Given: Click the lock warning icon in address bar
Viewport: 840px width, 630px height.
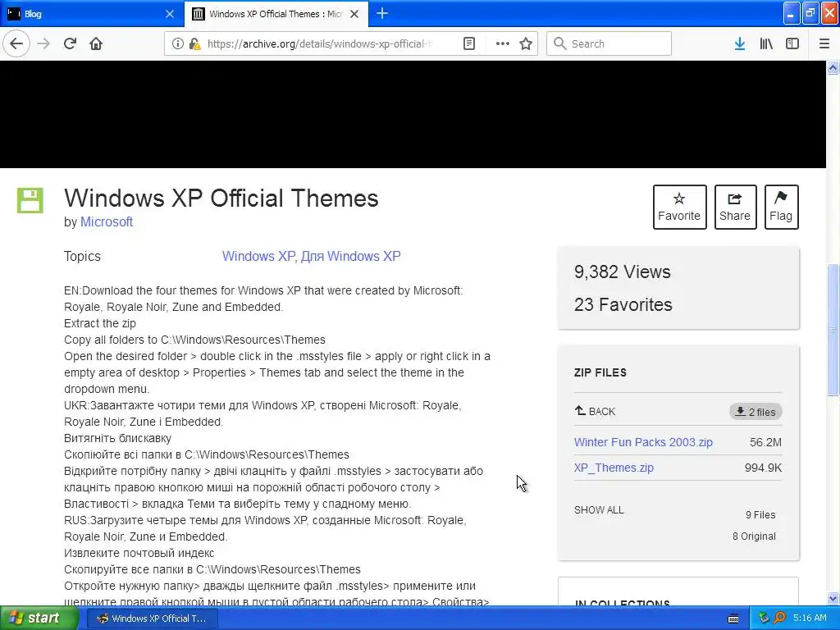Looking at the screenshot, I should click(194, 43).
